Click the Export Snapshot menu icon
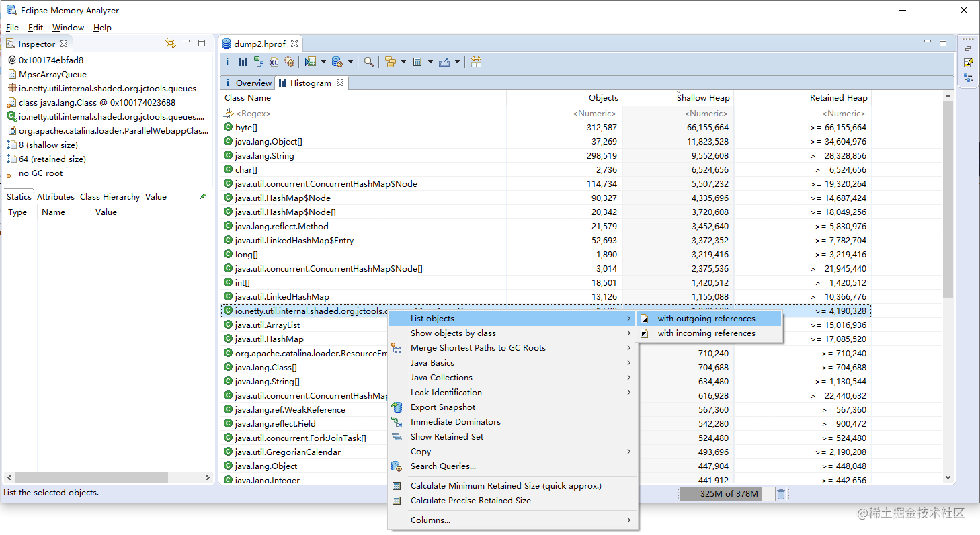Image resolution: width=980 pixels, height=535 pixels. click(x=397, y=407)
